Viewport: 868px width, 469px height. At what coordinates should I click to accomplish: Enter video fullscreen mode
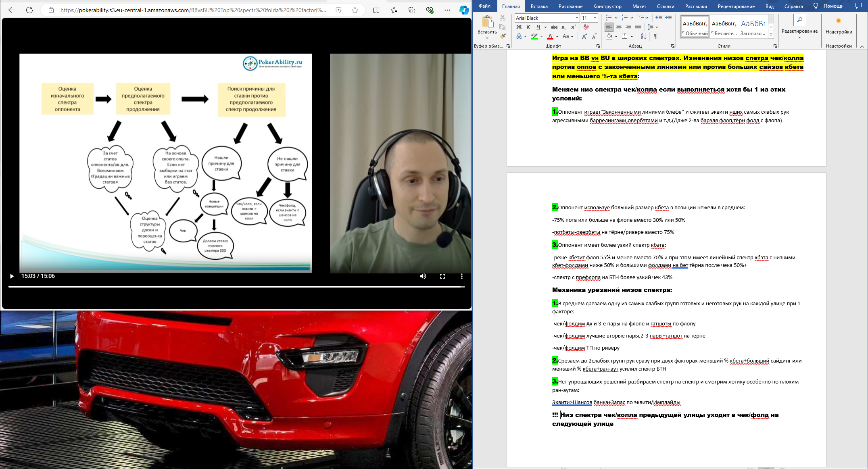pyautogui.click(x=442, y=276)
